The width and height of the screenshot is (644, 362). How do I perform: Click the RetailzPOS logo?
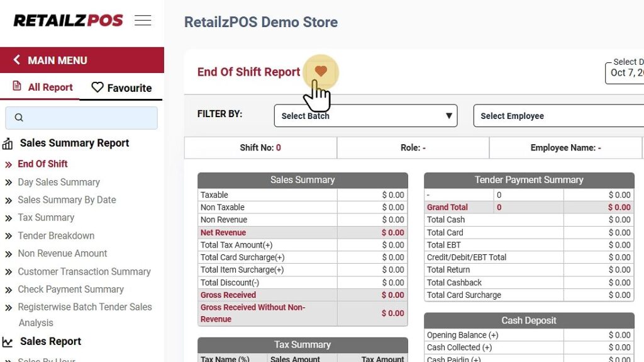[x=68, y=21]
